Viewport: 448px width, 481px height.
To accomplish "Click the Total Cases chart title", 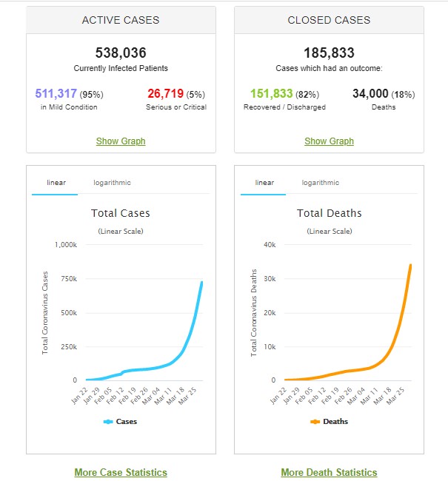I will click(x=121, y=213).
